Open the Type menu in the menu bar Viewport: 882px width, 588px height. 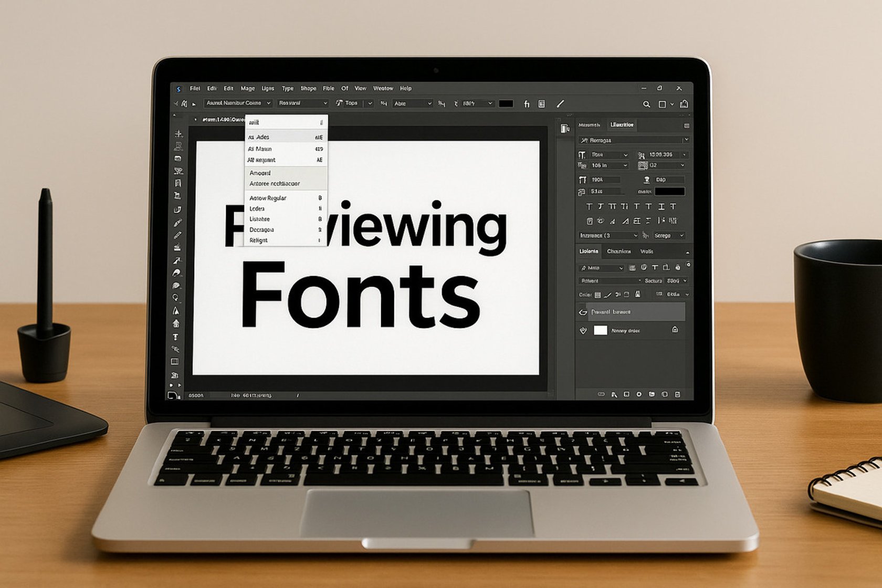point(288,88)
